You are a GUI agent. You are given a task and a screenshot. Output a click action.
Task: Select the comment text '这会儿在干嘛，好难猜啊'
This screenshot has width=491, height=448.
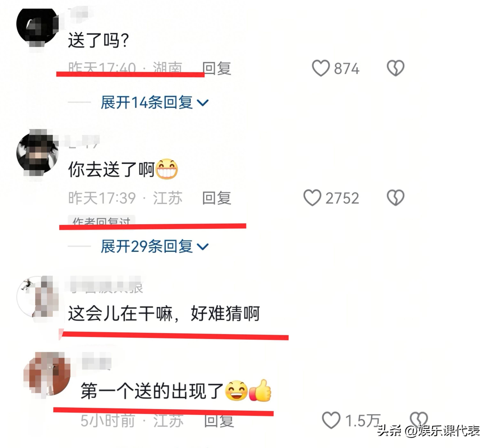coord(164,314)
